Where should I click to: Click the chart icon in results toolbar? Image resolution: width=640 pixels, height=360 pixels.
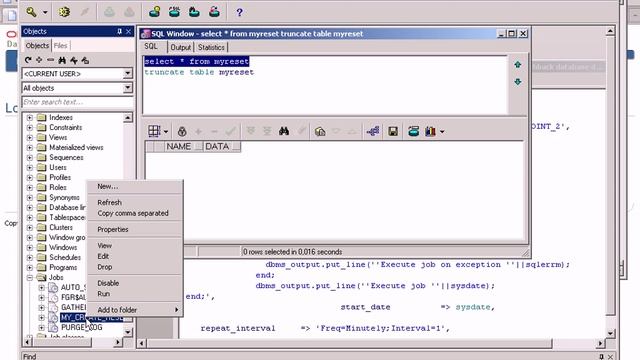(x=430, y=131)
